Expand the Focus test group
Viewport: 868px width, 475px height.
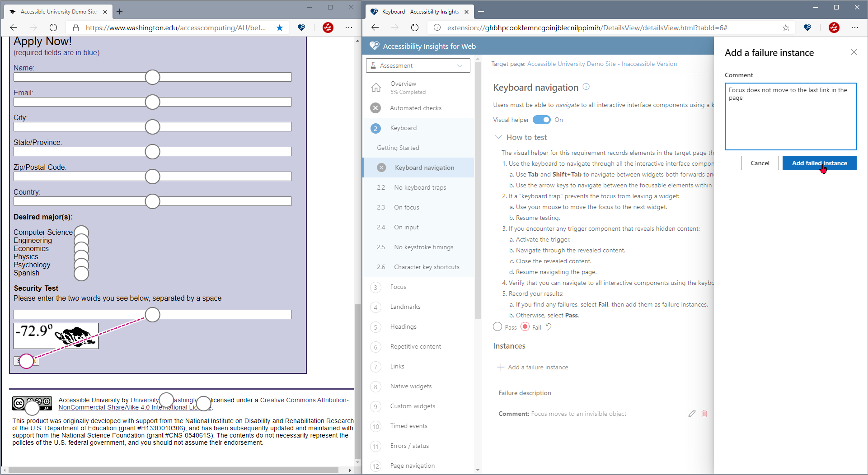418,287
